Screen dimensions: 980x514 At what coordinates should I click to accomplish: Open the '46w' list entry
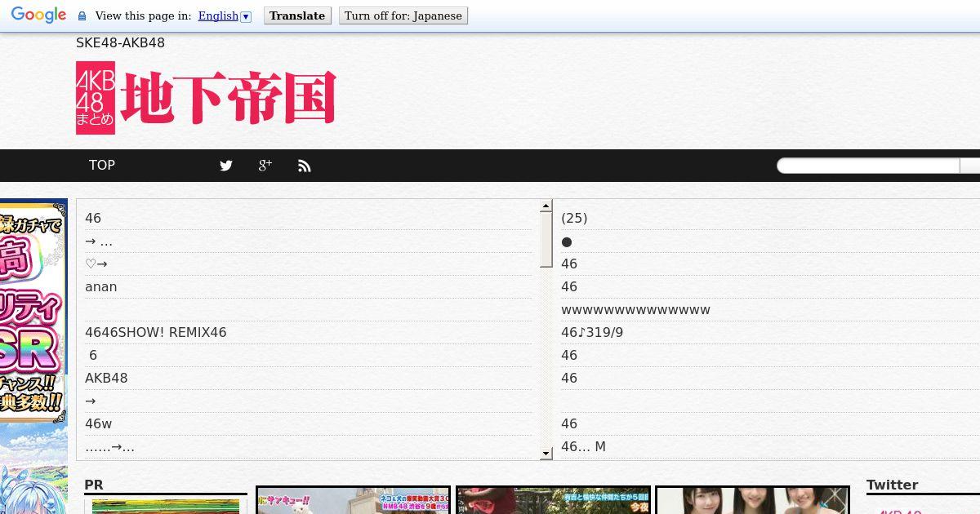[x=99, y=423]
